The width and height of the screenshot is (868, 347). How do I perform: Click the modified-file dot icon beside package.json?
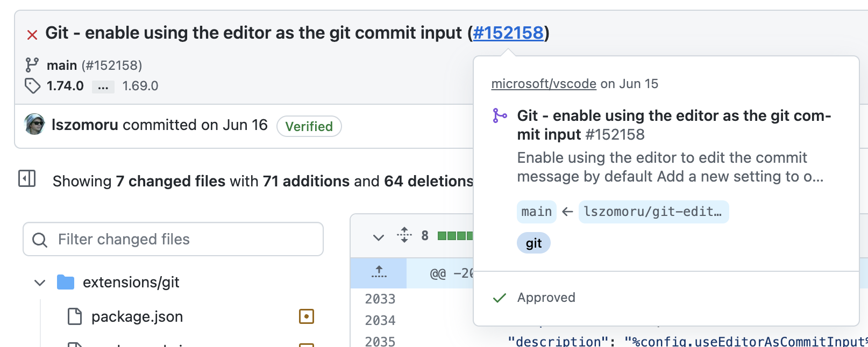306,316
